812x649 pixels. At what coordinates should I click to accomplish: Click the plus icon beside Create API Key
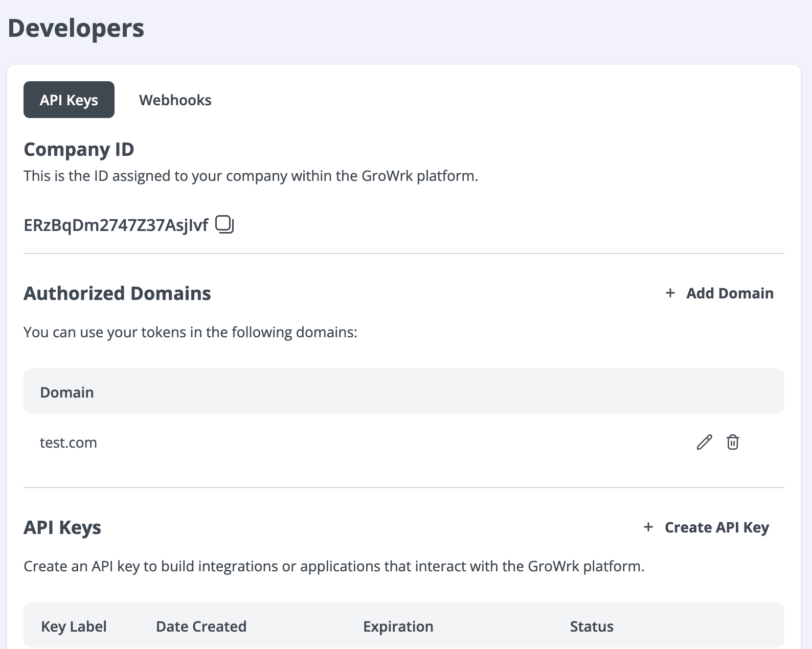[x=648, y=527]
